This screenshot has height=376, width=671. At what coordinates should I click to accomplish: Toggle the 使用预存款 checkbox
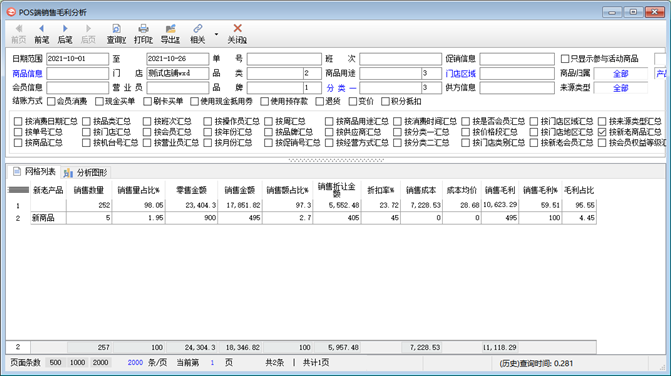point(264,101)
